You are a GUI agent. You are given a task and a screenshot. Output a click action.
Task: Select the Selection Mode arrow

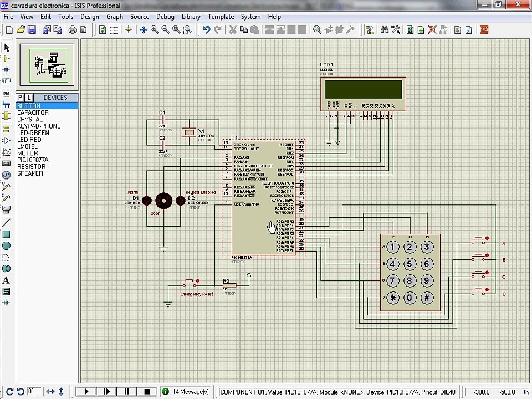7,48
